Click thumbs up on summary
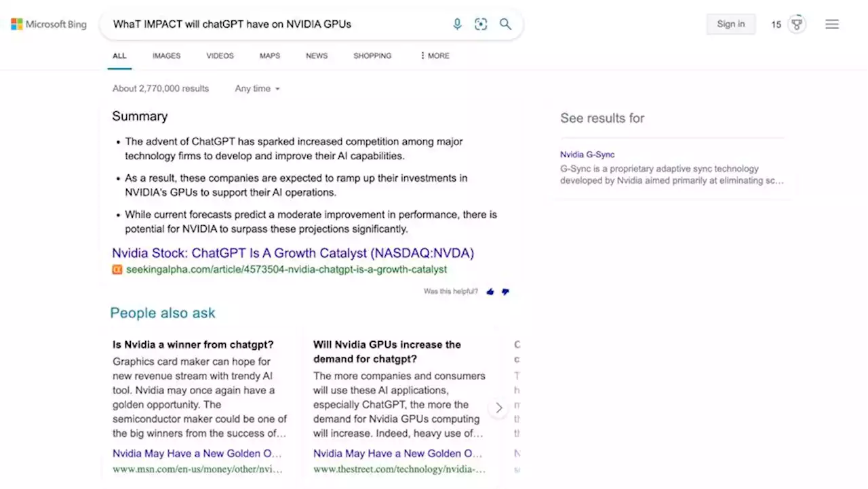 (490, 292)
